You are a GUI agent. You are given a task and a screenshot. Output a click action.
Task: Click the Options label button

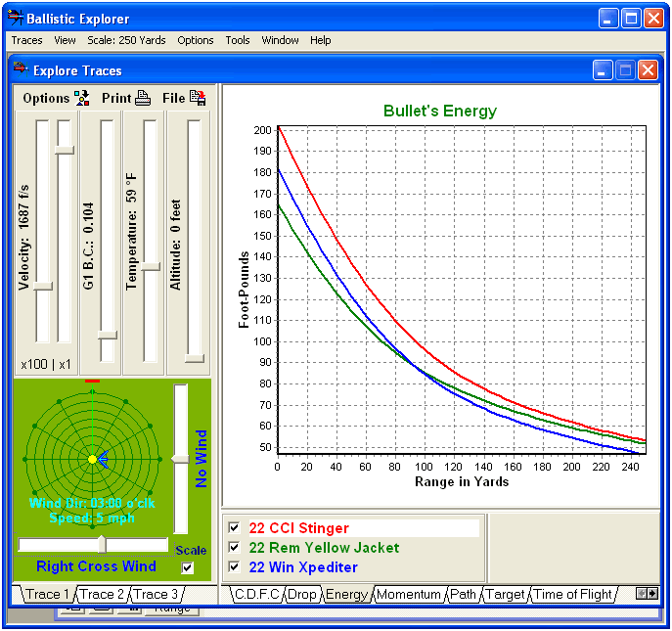46,98
